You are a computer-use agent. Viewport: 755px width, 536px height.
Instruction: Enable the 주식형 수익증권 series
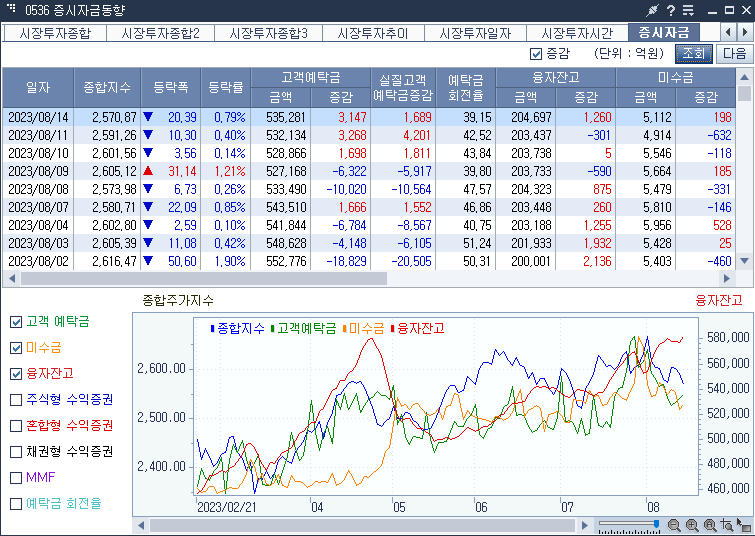pos(16,400)
